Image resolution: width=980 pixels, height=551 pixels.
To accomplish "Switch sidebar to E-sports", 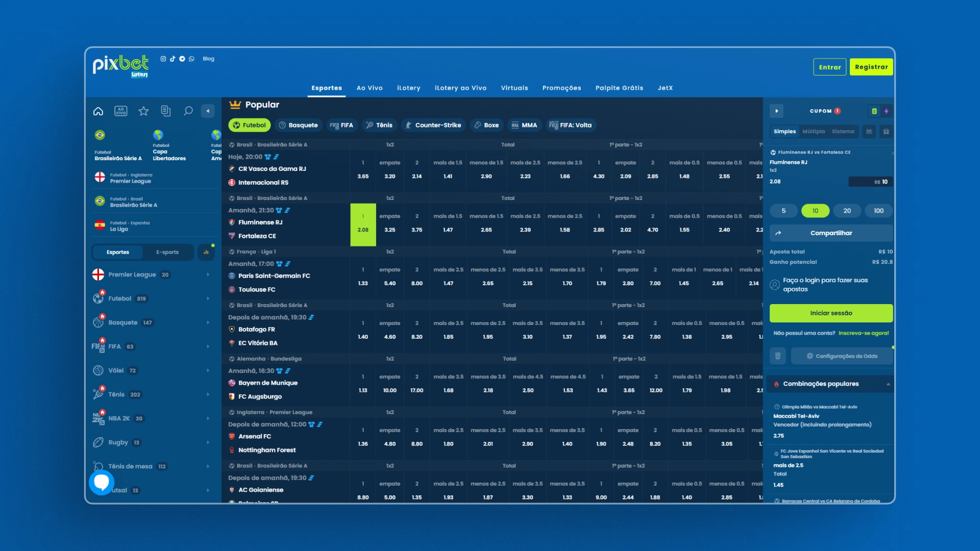I will [167, 252].
